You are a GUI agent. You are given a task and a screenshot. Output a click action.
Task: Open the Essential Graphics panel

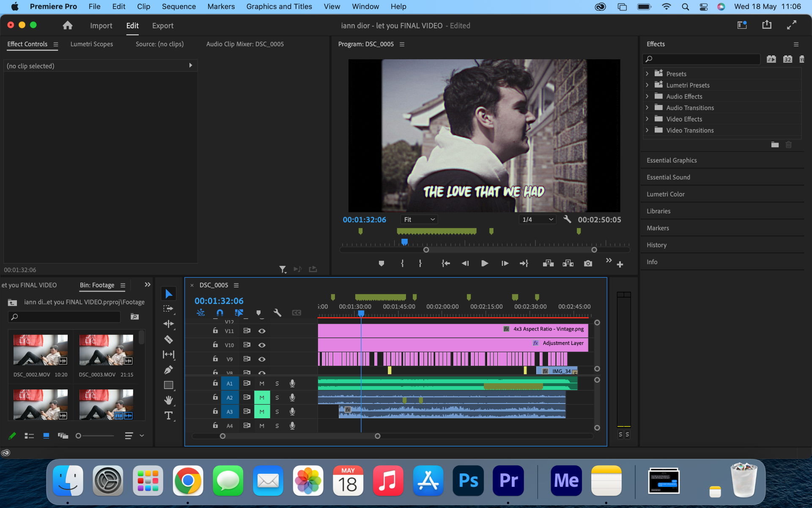[x=672, y=160]
